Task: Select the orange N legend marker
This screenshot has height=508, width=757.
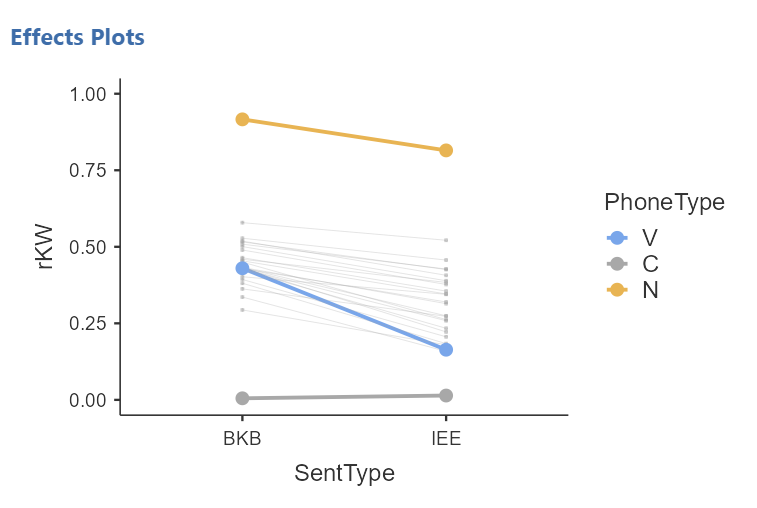Action: (617, 290)
